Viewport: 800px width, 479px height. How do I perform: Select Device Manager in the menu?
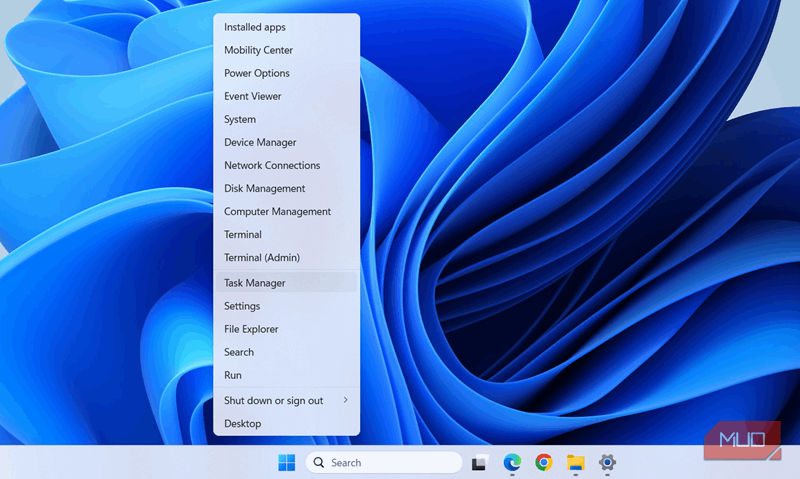[260, 142]
